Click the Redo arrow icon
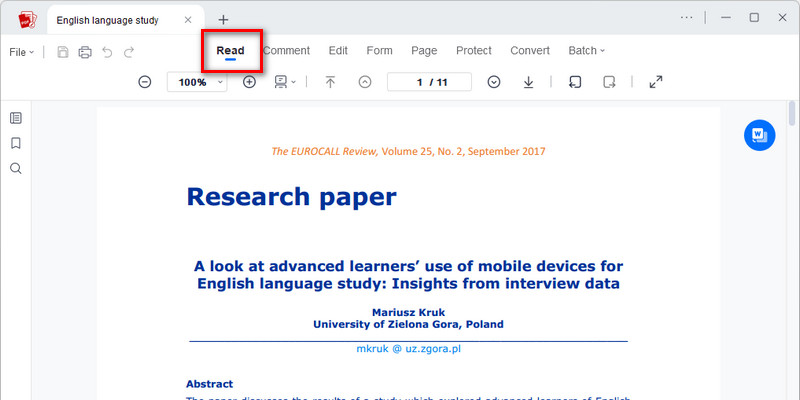 point(129,52)
